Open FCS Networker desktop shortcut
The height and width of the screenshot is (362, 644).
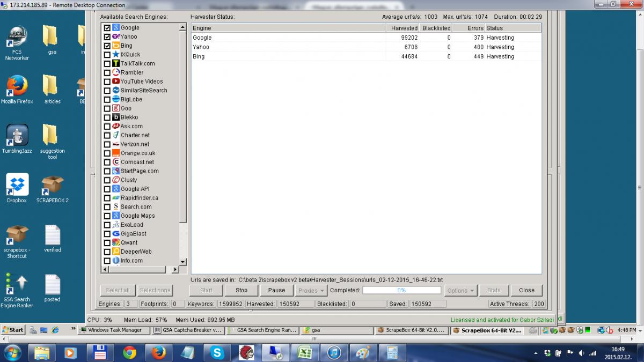coord(17,43)
